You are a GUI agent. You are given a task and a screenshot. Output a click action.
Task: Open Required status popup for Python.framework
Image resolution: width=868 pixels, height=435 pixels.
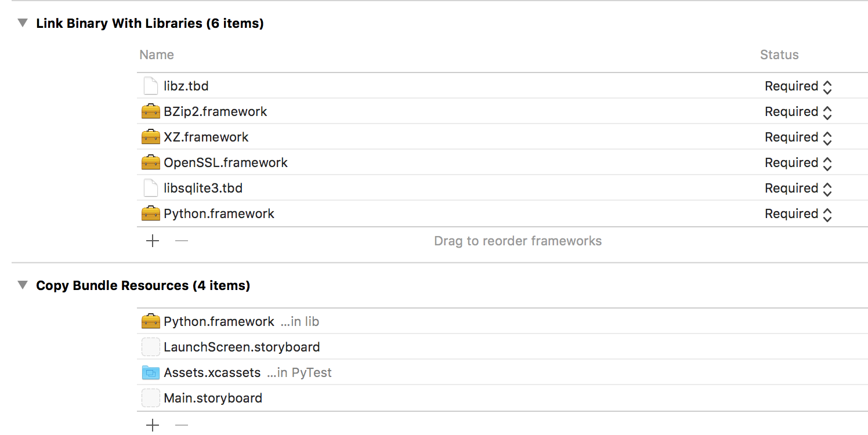(798, 214)
